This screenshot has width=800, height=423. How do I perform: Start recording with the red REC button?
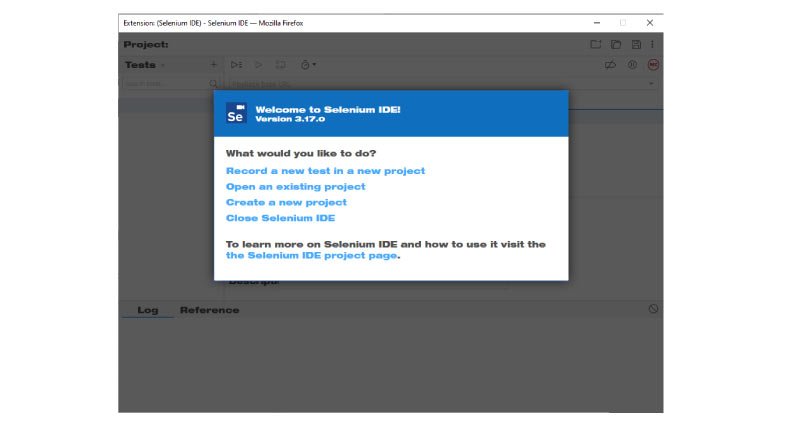tap(653, 65)
